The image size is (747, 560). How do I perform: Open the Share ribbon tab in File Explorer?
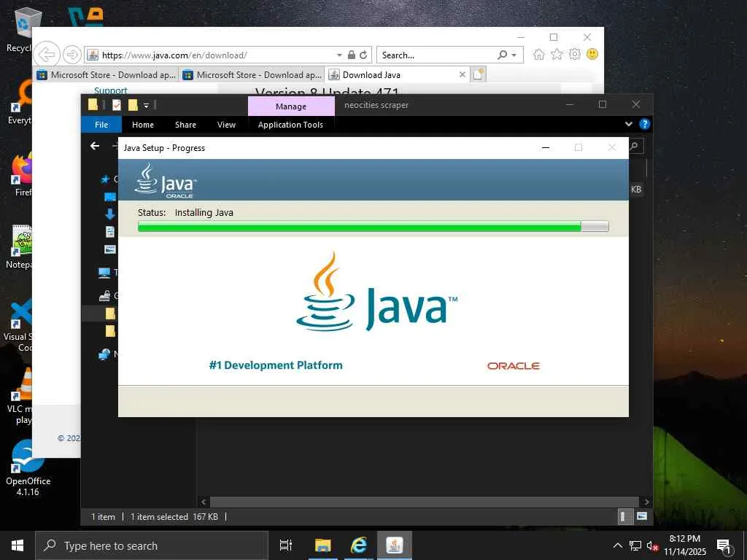coord(185,125)
